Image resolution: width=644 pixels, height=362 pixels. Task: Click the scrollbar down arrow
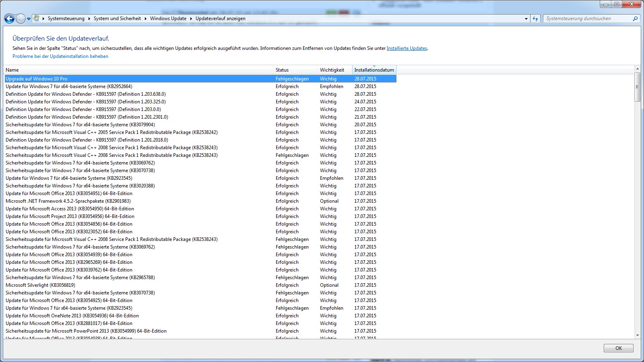click(637, 335)
